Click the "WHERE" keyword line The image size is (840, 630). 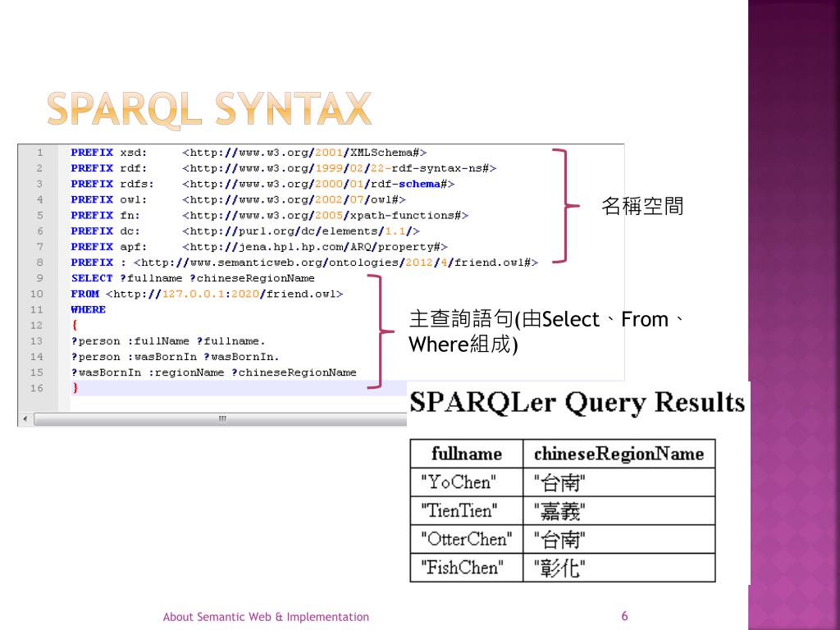coord(88,309)
